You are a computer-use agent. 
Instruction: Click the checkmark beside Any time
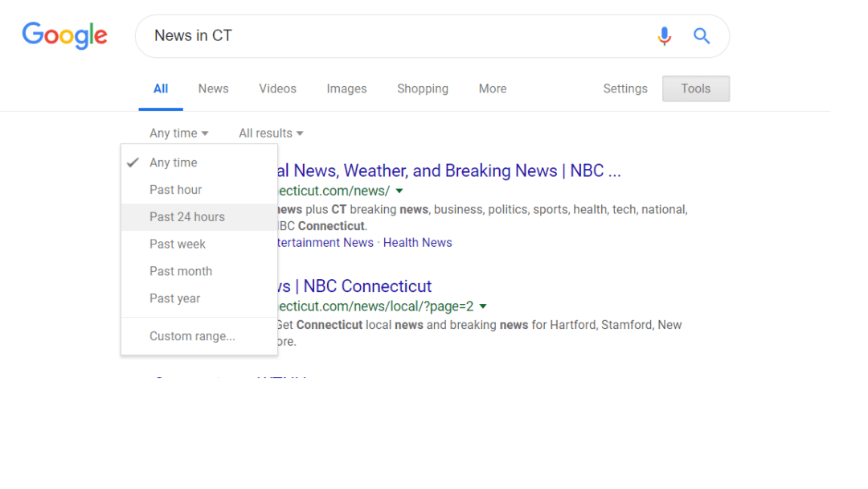tap(132, 162)
